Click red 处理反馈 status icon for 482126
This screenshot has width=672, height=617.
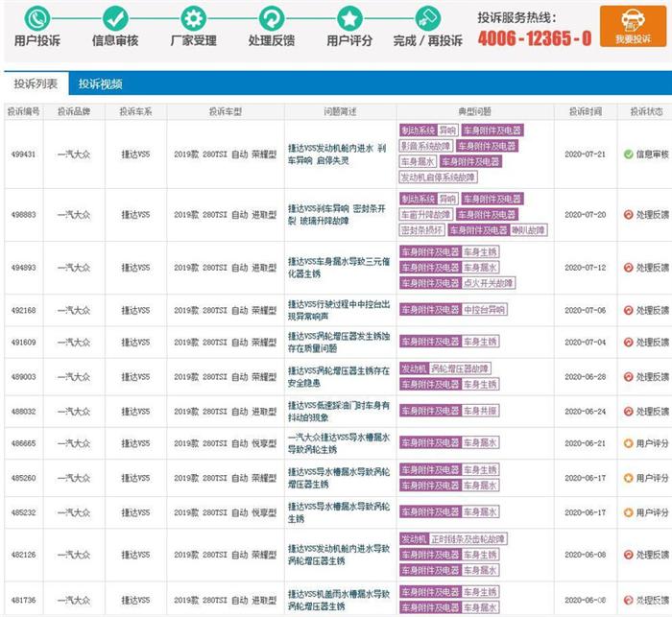pos(628,555)
